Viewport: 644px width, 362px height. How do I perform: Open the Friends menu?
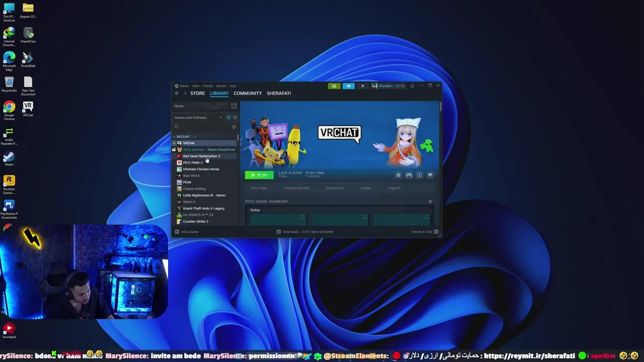207,86
